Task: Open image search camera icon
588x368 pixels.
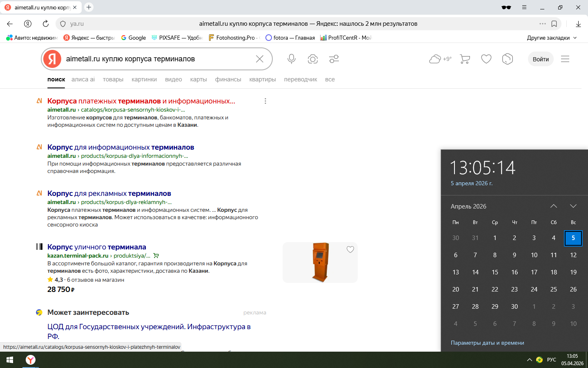Action: tap(313, 59)
